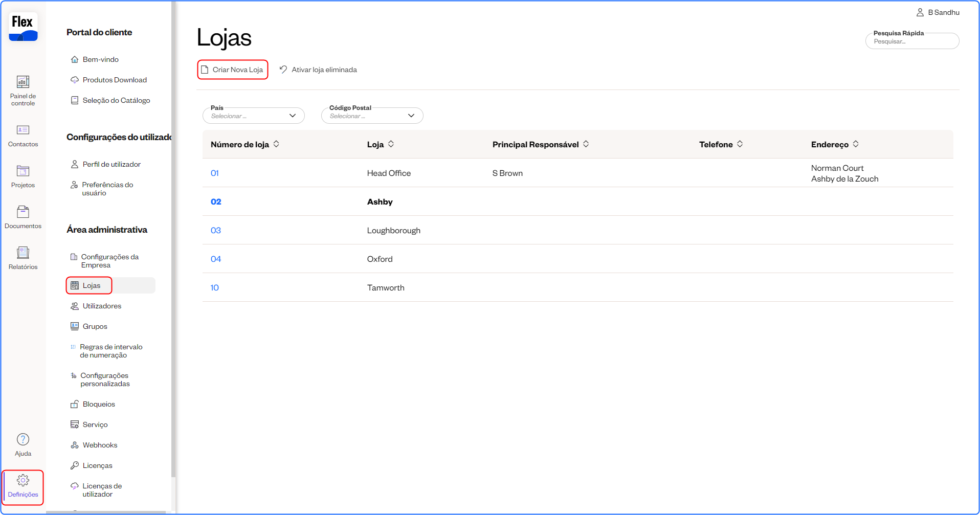Click the Flex logo
Screen dimensions: 980x515
[x=23, y=27]
